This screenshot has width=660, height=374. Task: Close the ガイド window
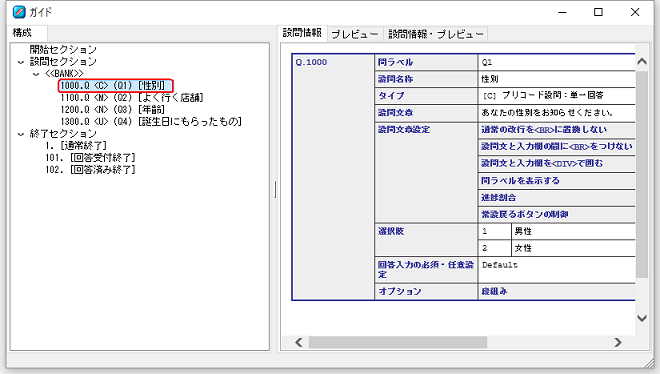click(x=635, y=12)
